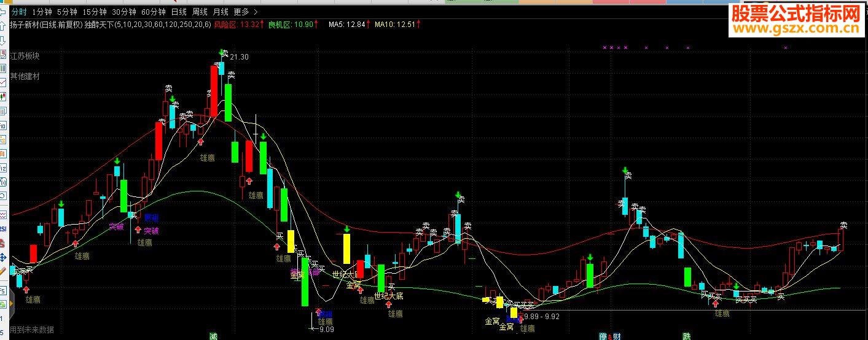Click the 良机区 10.90 value
The image size is (868, 340).
tap(293, 25)
